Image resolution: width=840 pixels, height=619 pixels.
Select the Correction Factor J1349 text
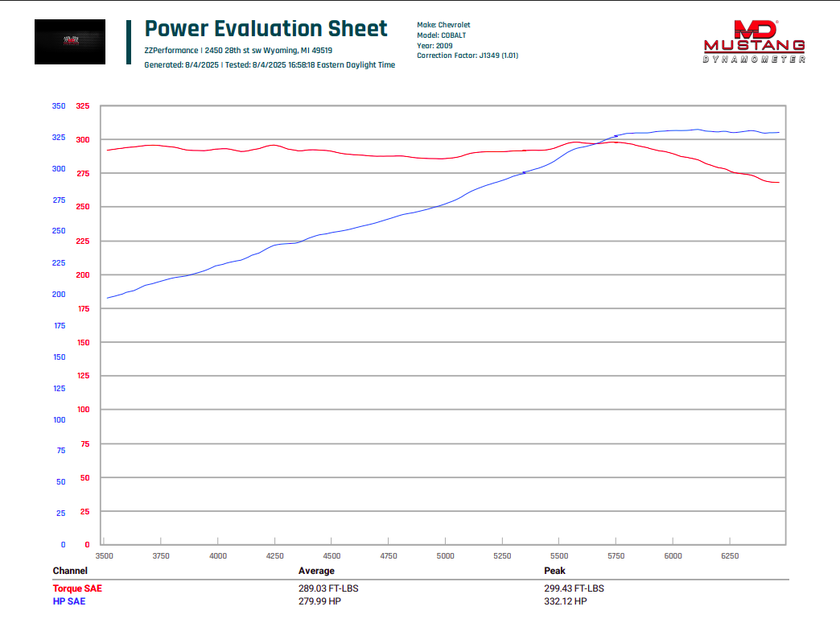pyautogui.click(x=467, y=56)
